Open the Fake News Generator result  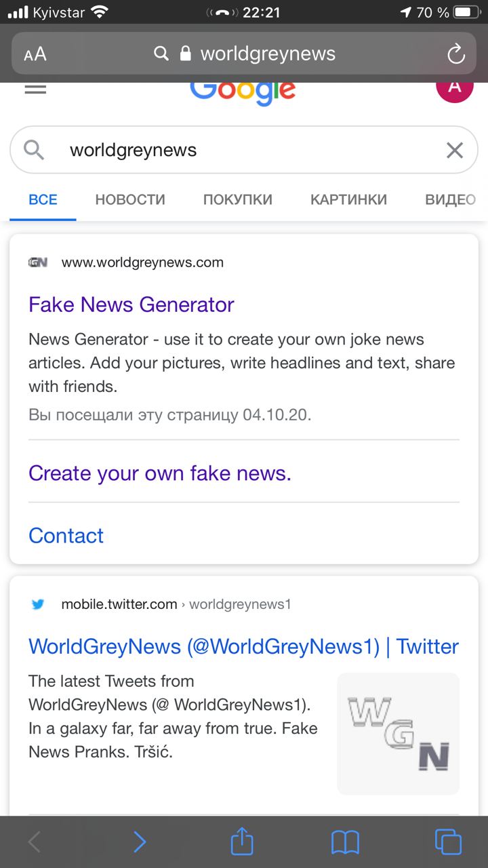131,304
